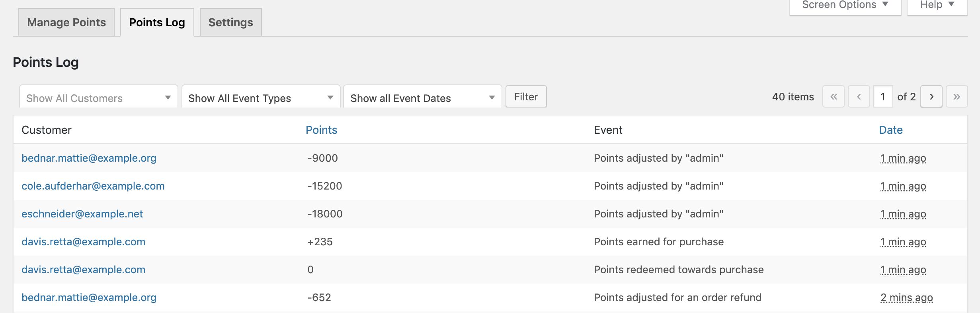Open the Show all Event Dates dropdown
Screen dimensions: 980x313
pos(422,98)
